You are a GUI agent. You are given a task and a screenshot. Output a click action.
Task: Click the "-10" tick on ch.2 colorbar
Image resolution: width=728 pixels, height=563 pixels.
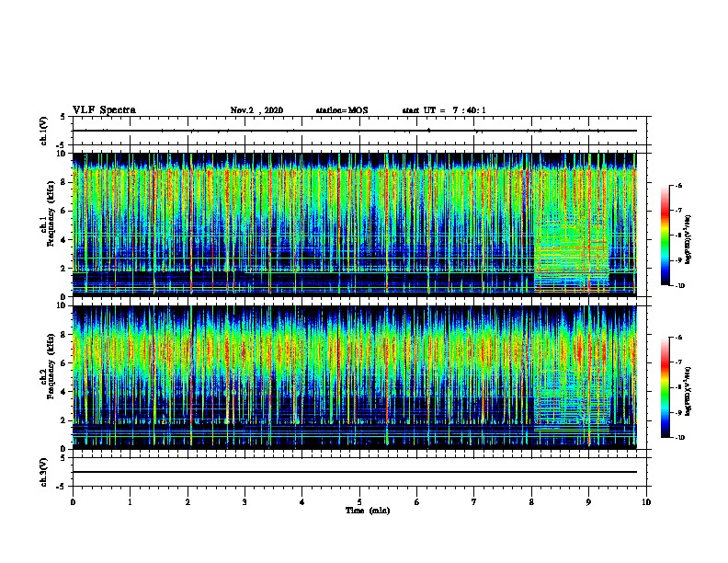(679, 438)
